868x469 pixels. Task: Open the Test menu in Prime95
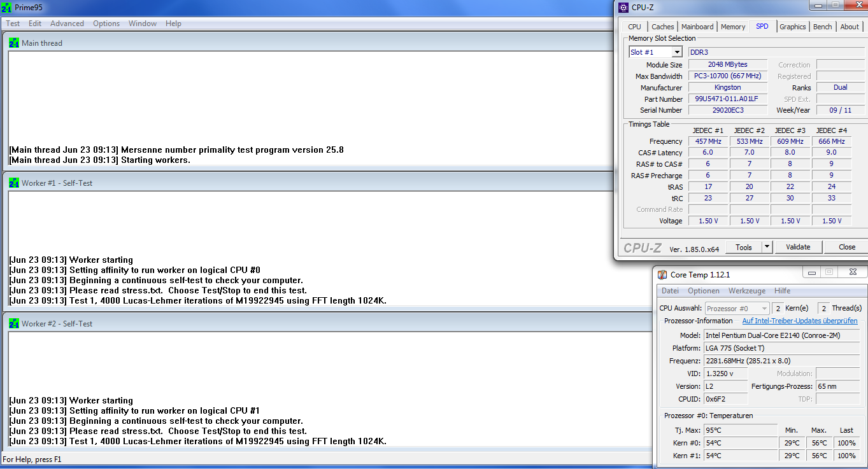pos(13,24)
